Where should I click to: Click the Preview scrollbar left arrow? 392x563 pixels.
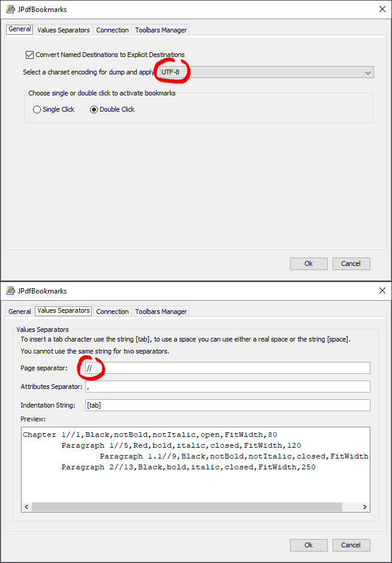coord(26,507)
